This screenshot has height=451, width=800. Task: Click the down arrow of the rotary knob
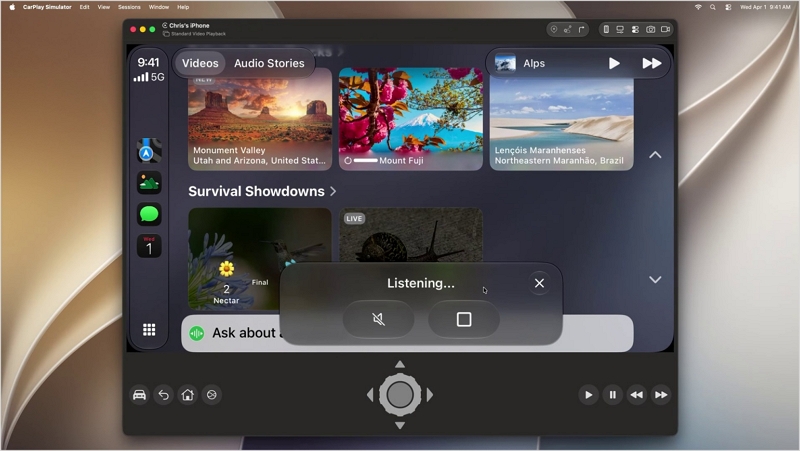point(400,425)
